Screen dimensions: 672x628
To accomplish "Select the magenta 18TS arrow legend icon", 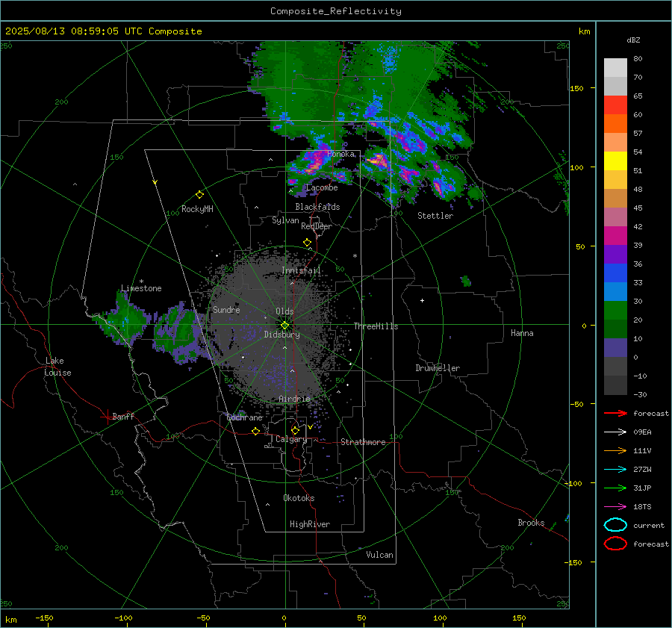I will [615, 507].
